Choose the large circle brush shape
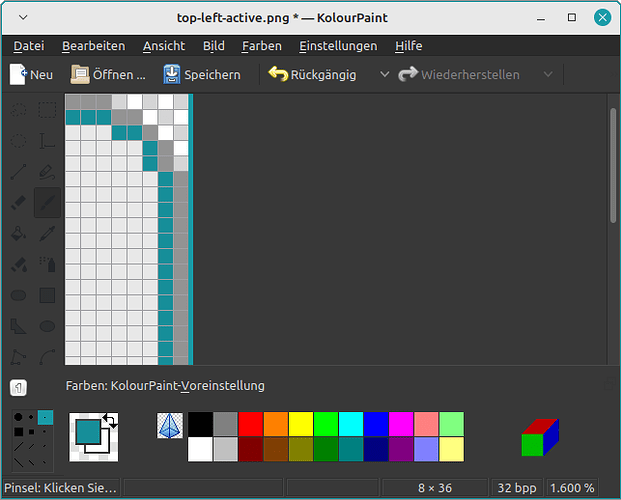 tap(18, 417)
